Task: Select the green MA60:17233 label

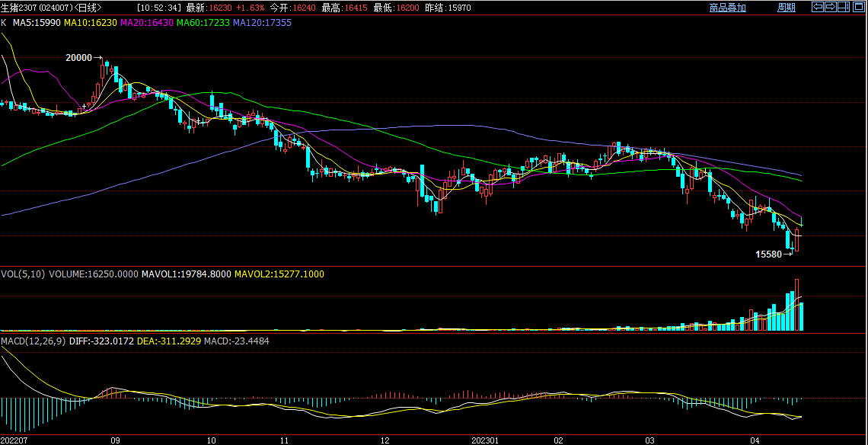Action: [203, 23]
